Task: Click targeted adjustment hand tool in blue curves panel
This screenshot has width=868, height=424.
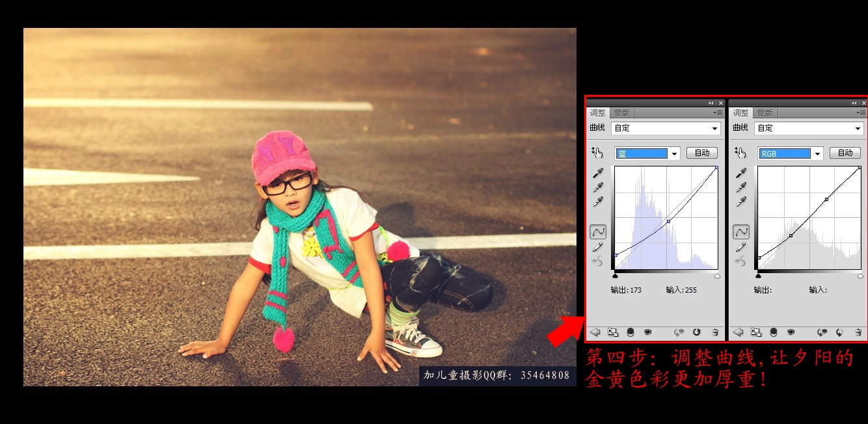Action: pos(597,153)
